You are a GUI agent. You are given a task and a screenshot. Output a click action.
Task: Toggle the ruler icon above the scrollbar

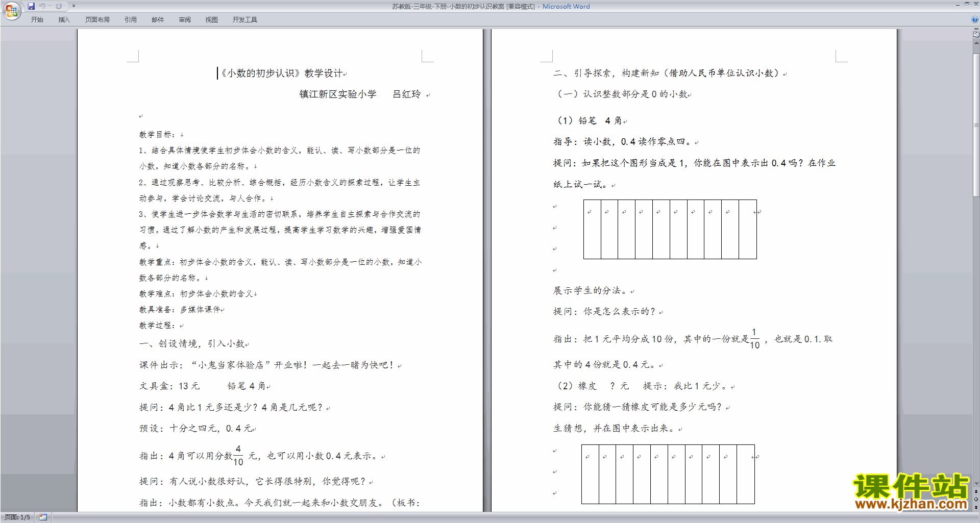pyautogui.click(x=976, y=35)
